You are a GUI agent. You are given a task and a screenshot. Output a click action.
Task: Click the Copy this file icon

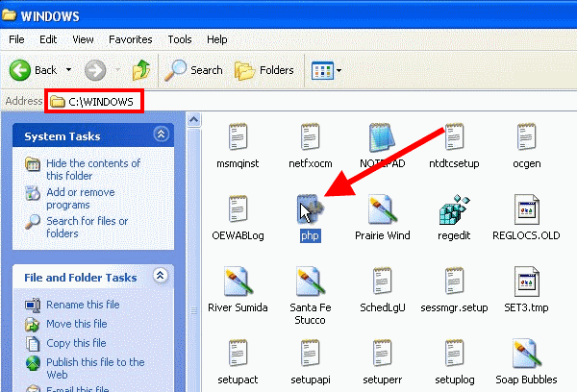pos(33,343)
